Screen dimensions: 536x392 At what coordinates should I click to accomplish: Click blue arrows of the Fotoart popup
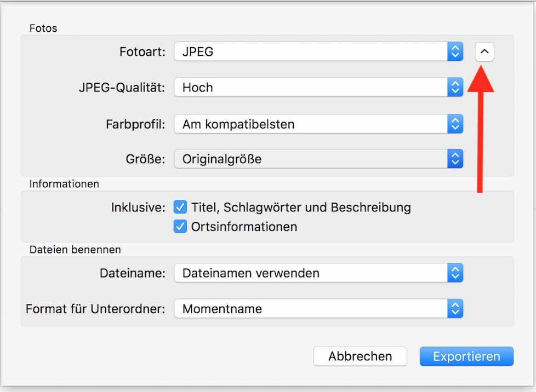click(455, 52)
